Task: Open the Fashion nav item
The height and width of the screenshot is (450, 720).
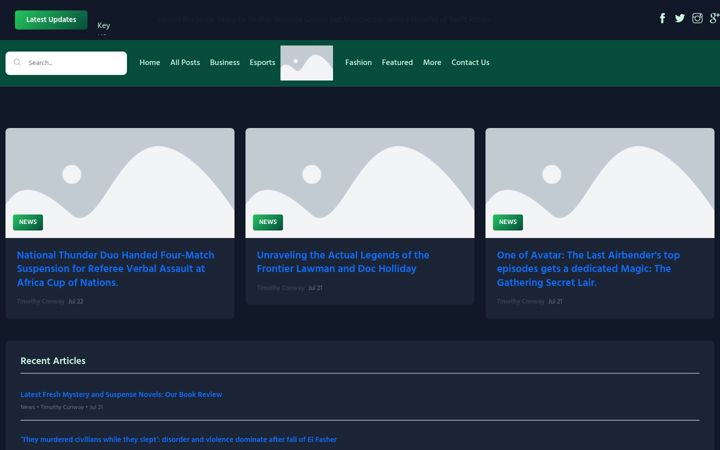Action: (358, 62)
